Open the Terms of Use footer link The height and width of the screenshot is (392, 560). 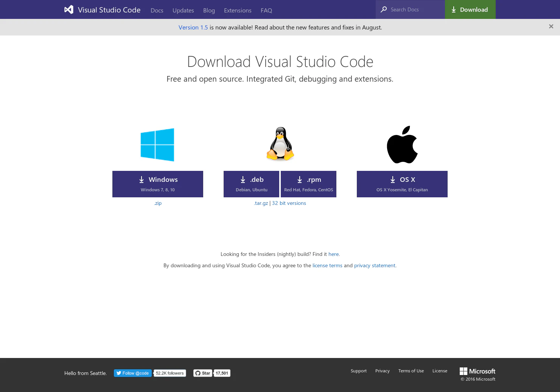point(411,371)
